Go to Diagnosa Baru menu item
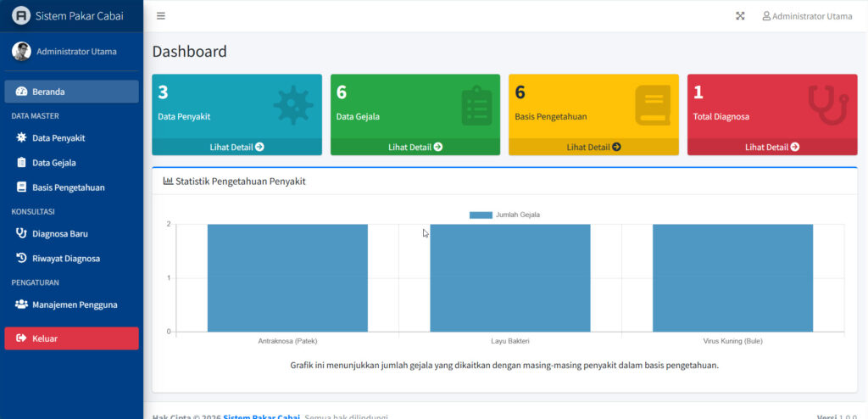Image resolution: width=868 pixels, height=419 pixels. click(x=59, y=233)
